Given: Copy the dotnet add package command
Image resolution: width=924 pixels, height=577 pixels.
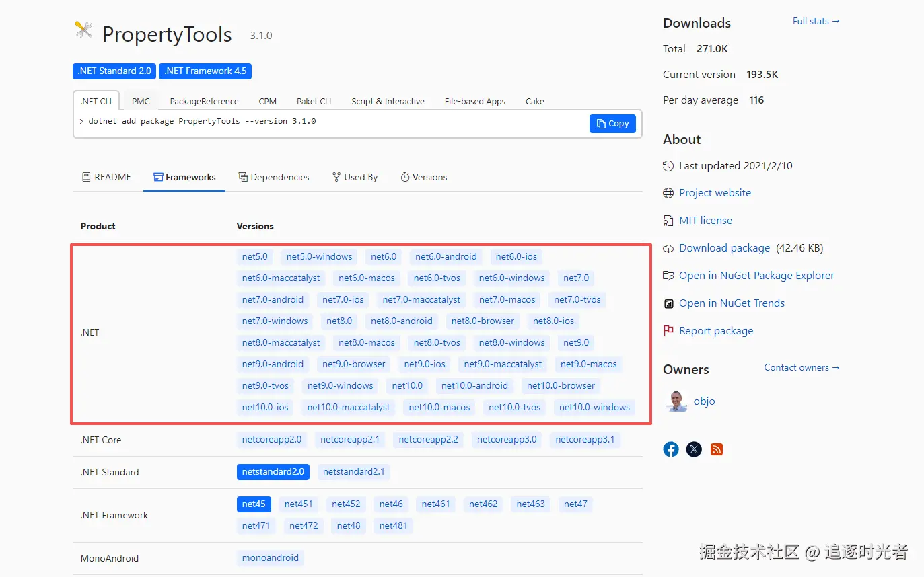Looking at the screenshot, I should (x=612, y=124).
